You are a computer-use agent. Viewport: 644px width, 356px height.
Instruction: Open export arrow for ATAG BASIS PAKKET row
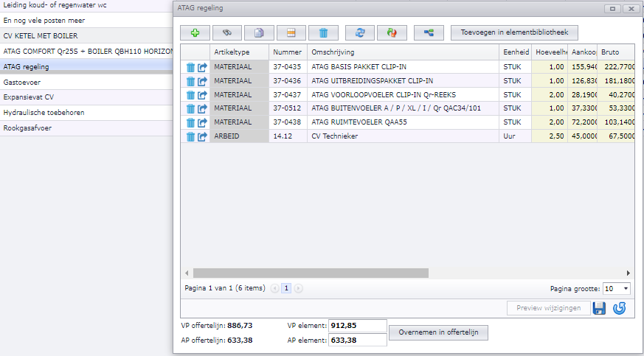[x=202, y=67]
